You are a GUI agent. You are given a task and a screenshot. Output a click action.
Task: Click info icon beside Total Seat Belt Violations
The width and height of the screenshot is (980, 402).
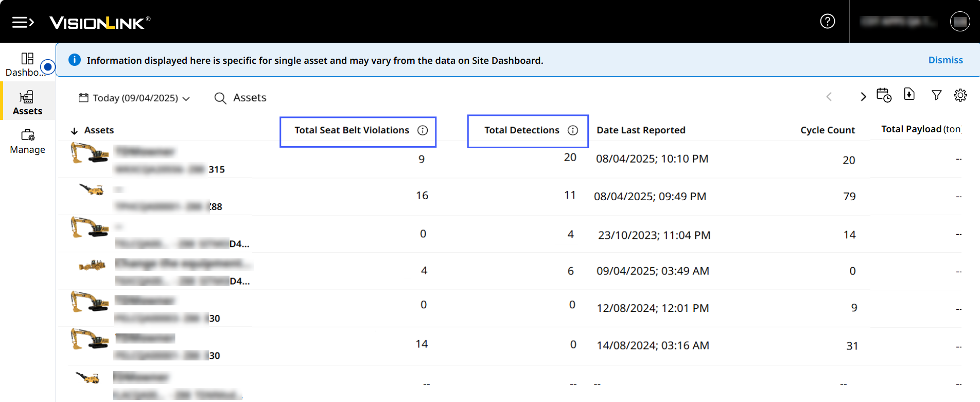[x=423, y=131]
